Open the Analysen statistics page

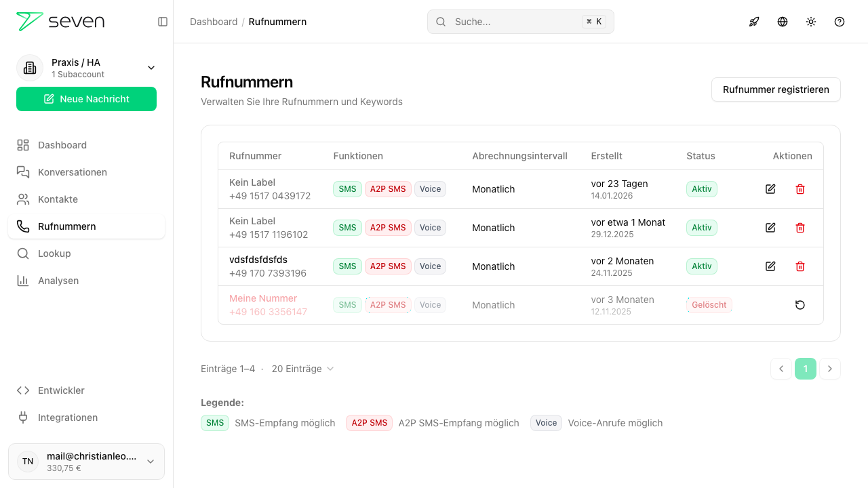pyautogui.click(x=57, y=281)
